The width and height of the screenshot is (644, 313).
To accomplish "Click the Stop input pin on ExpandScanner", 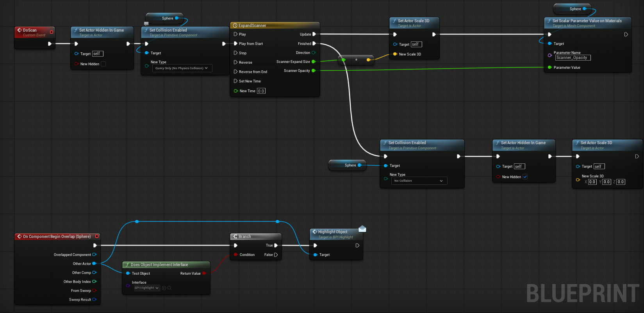I will tap(235, 53).
